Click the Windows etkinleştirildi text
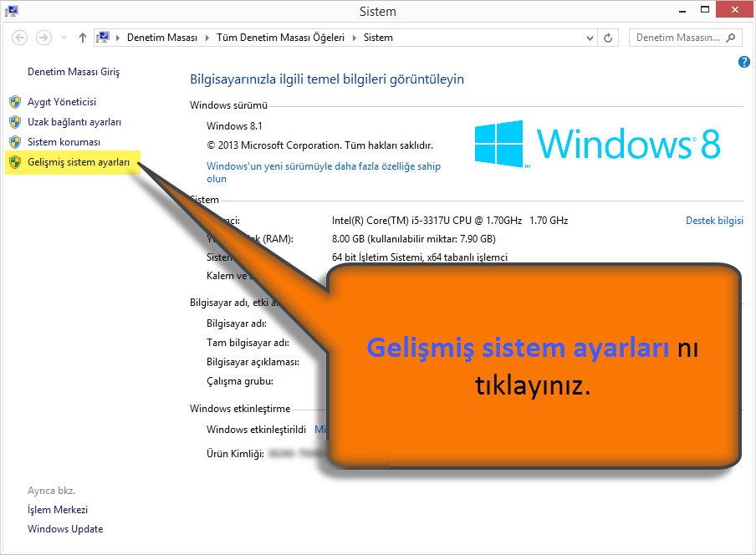 pos(256,430)
